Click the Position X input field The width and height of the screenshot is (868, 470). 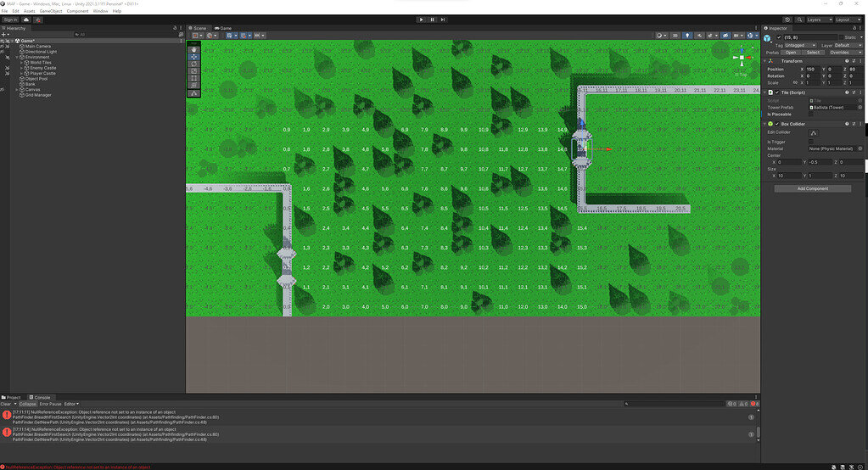pos(813,70)
